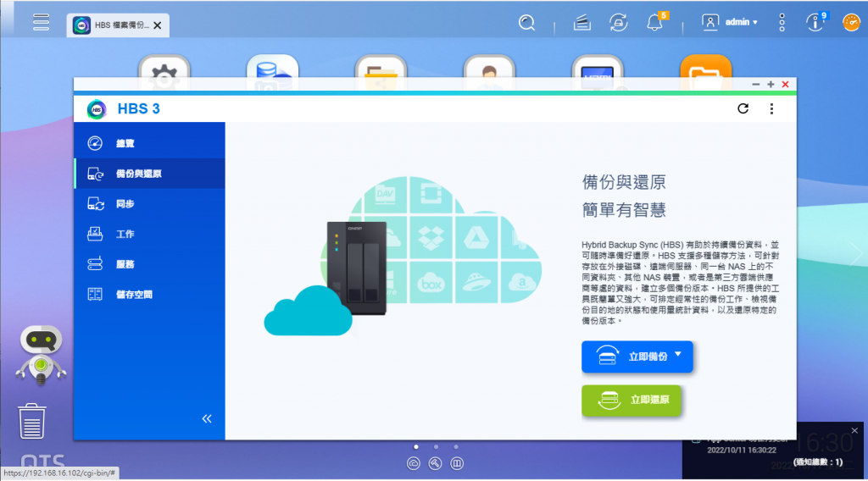
Task: Click the 通知總數 notification count text
Action: click(x=818, y=462)
